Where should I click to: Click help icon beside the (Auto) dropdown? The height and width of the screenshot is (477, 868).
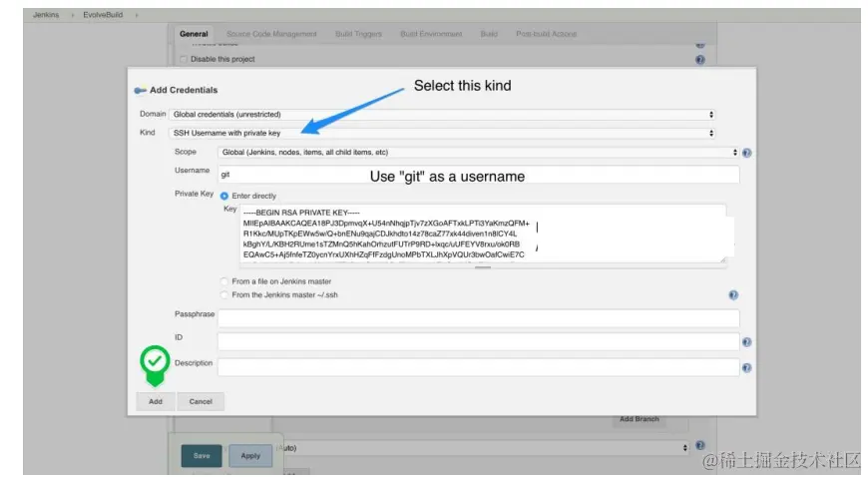(x=700, y=445)
